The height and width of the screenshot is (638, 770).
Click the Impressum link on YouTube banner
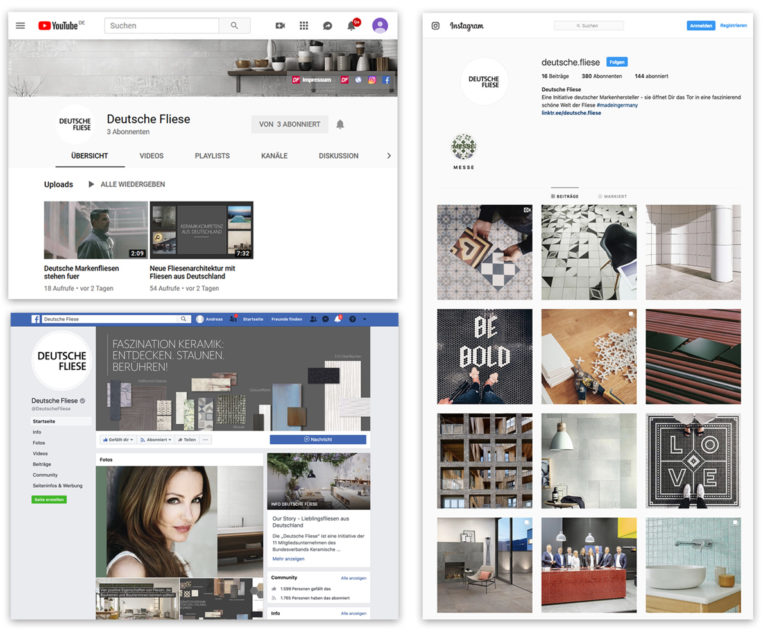click(x=312, y=80)
